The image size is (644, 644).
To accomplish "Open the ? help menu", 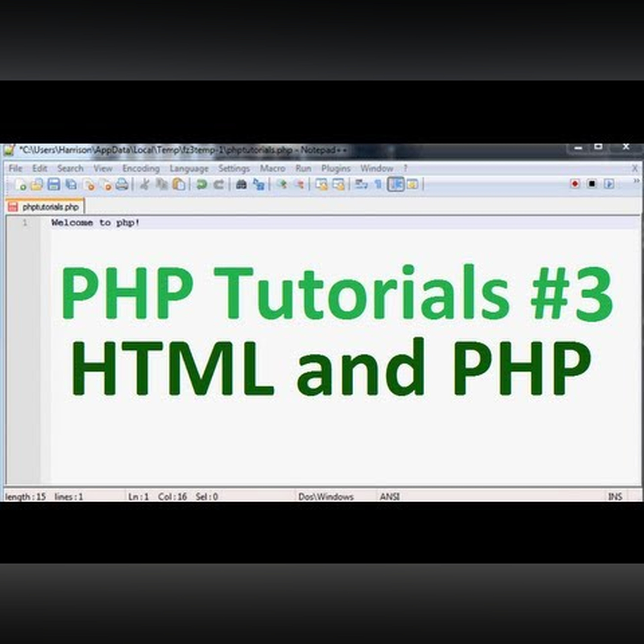I will pyautogui.click(x=405, y=168).
